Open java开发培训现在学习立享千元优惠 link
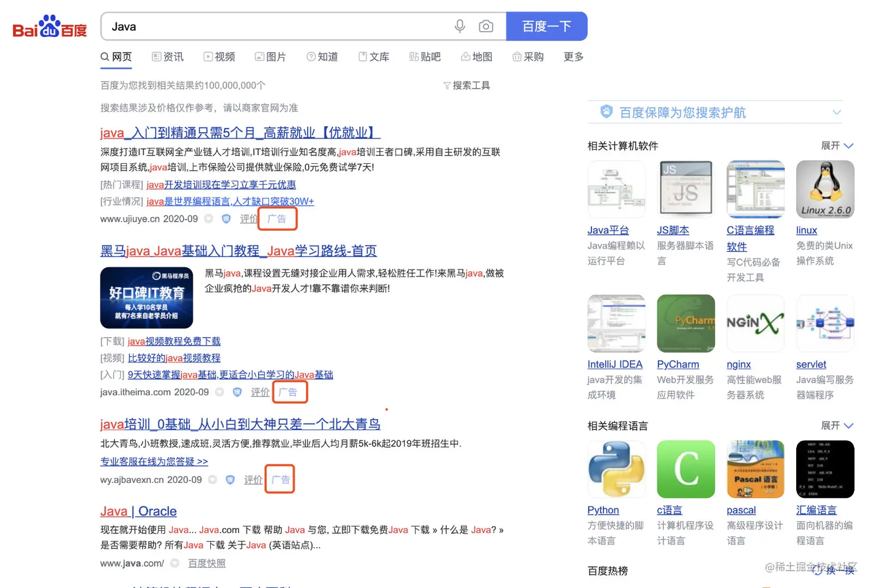The height and width of the screenshot is (588, 873). [221, 185]
